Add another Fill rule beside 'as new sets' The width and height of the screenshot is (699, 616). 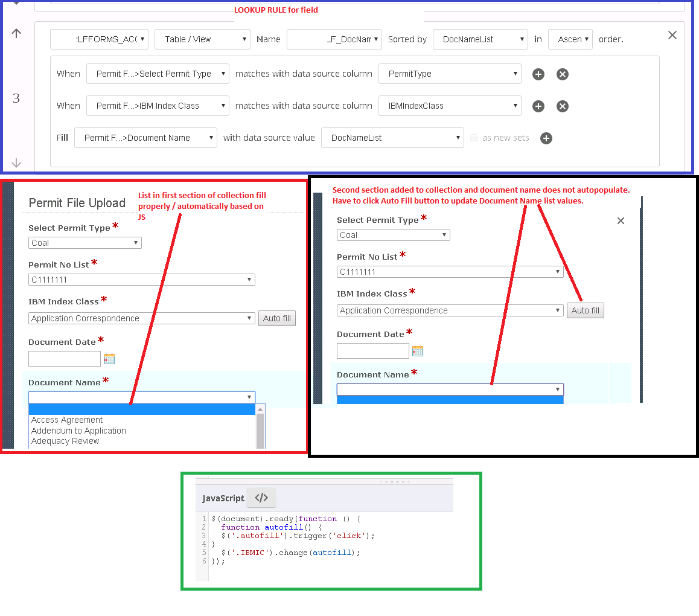[x=546, y=138]
